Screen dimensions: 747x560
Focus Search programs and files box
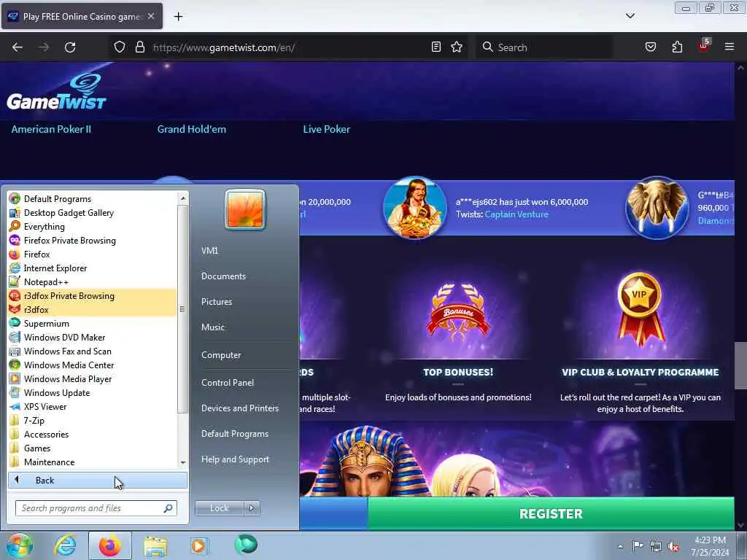[x=96, y=508]
